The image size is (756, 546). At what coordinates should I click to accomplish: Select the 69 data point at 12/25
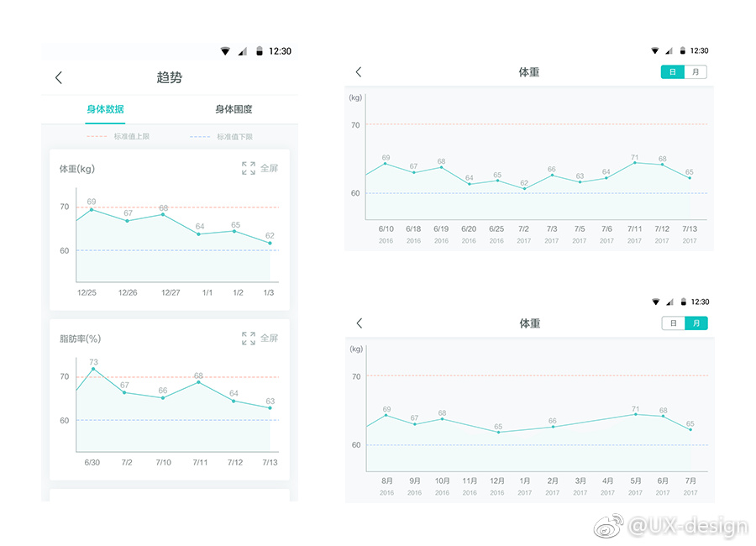point(92,209)
